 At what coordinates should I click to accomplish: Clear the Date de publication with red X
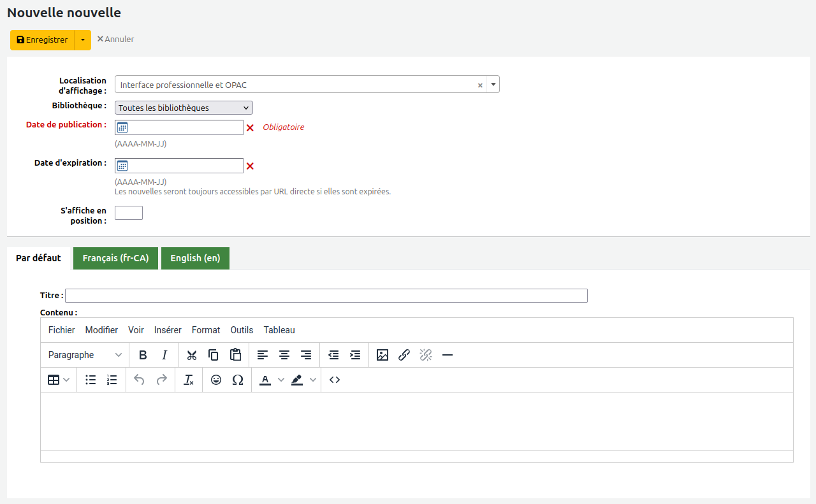[250, 127]
